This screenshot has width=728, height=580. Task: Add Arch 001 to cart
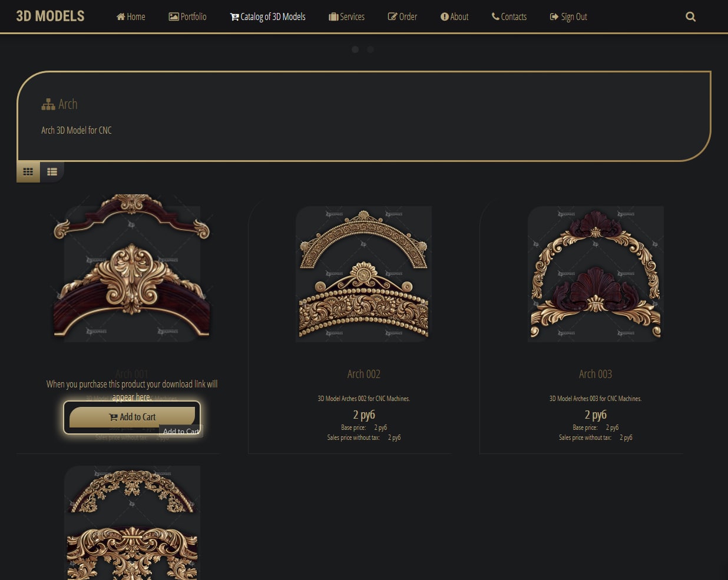click(x=132, y=417)
